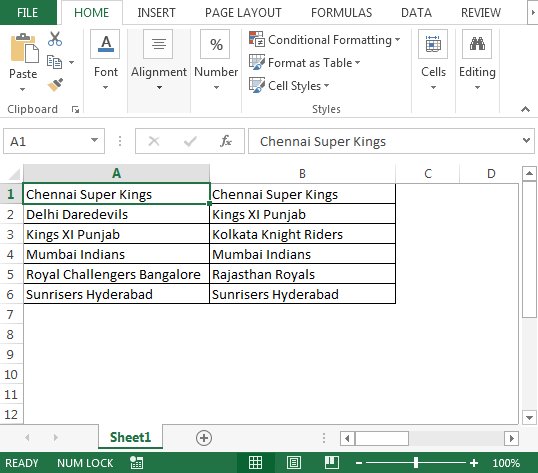This screenshot has width=538, height=473.
Task: Open the Cells group icon
Action: pyautogui.click(x=433, y=44)
